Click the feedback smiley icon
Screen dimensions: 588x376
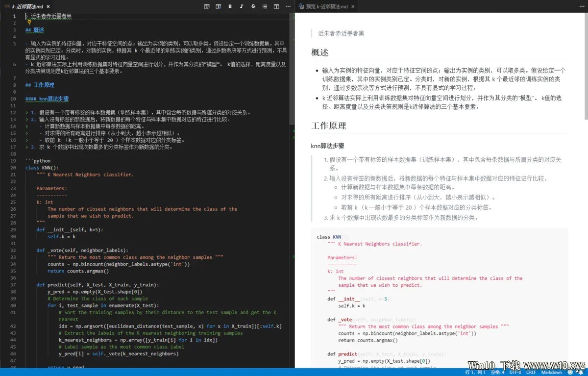pos(570,372)
